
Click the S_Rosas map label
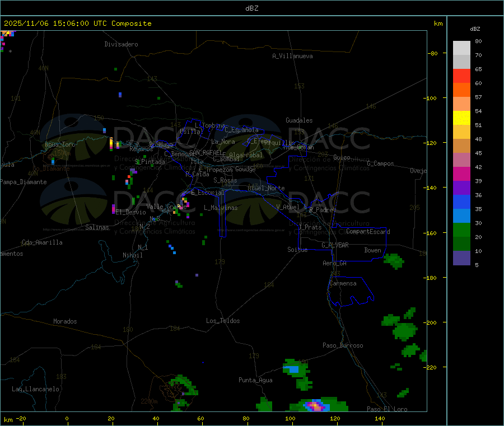pos(225,180)
